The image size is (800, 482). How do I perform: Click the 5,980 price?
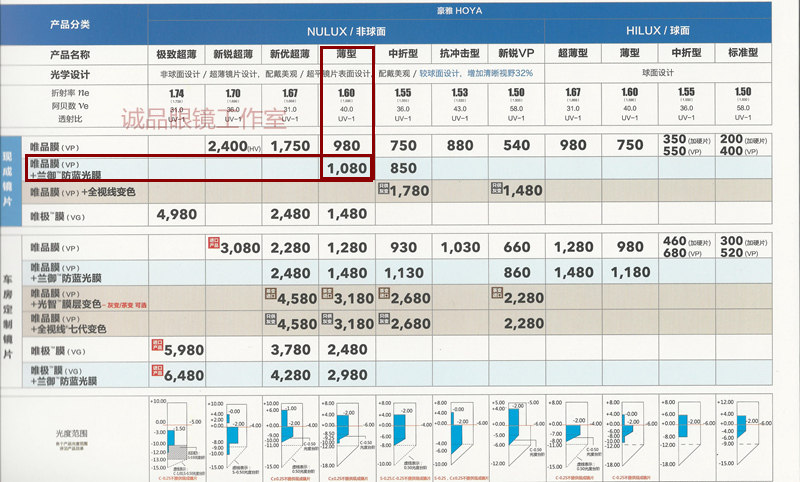click(184, 350)
